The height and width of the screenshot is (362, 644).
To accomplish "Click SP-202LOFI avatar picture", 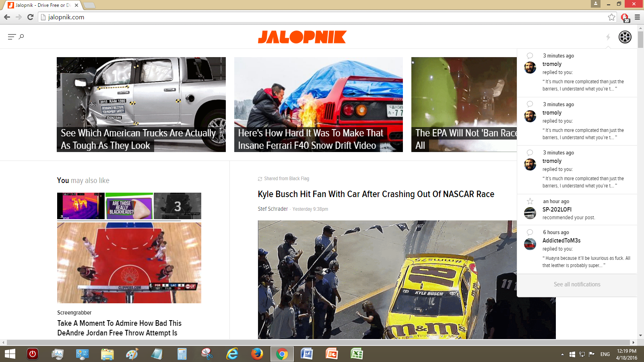I will pyautogui.click(x=530, y=213).
